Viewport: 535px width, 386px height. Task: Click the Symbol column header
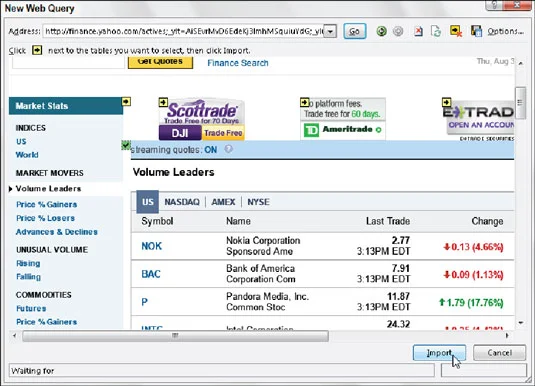pos(157,221)
